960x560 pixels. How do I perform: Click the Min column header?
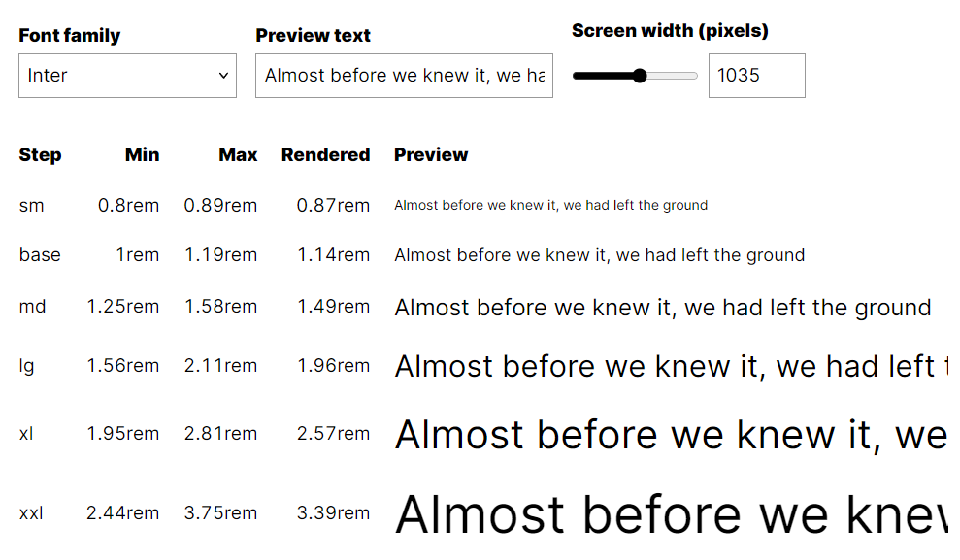click(x=142, y=155)
